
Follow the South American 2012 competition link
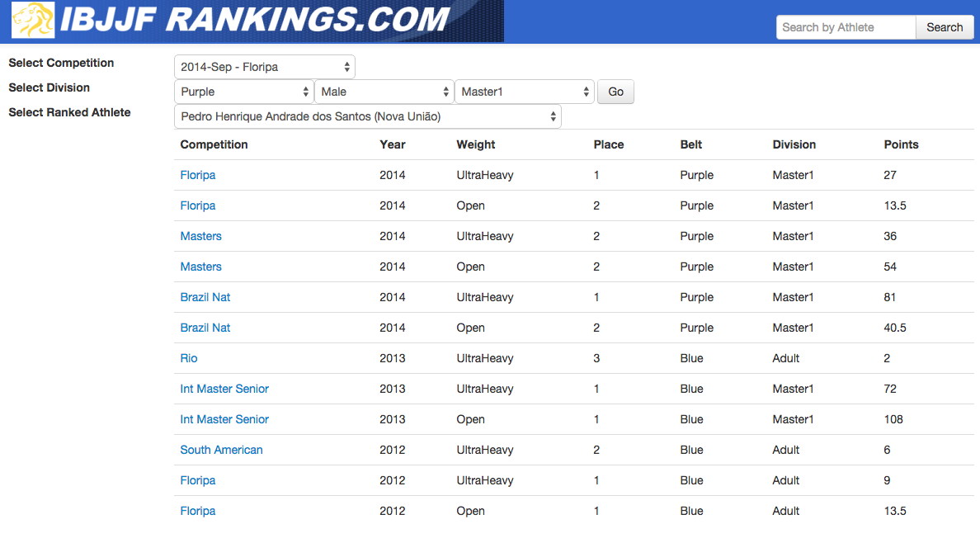[221, 450]
